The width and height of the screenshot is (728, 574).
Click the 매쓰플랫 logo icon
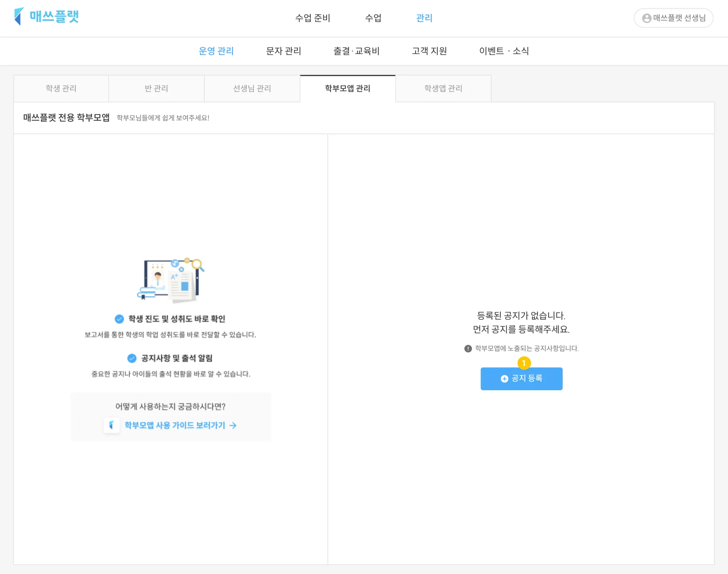19,16
